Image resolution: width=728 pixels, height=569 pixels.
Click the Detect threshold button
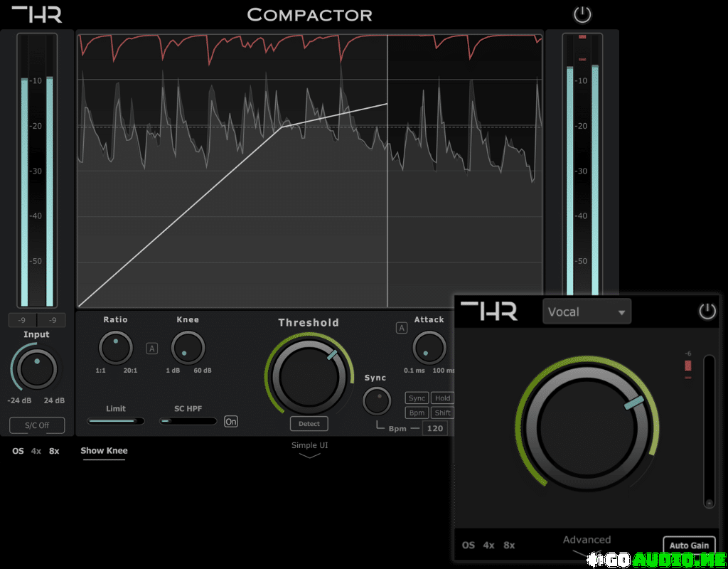tap(309, 424)
